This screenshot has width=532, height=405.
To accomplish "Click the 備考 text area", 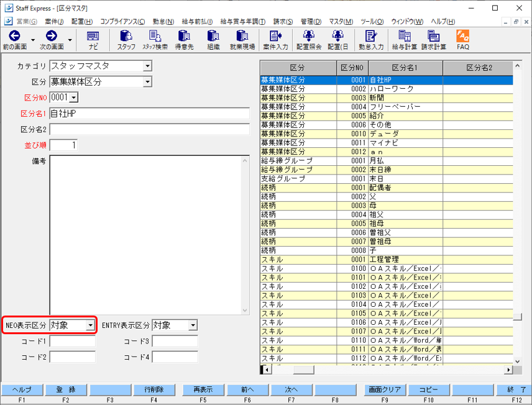I will click(x=150, y=235).
